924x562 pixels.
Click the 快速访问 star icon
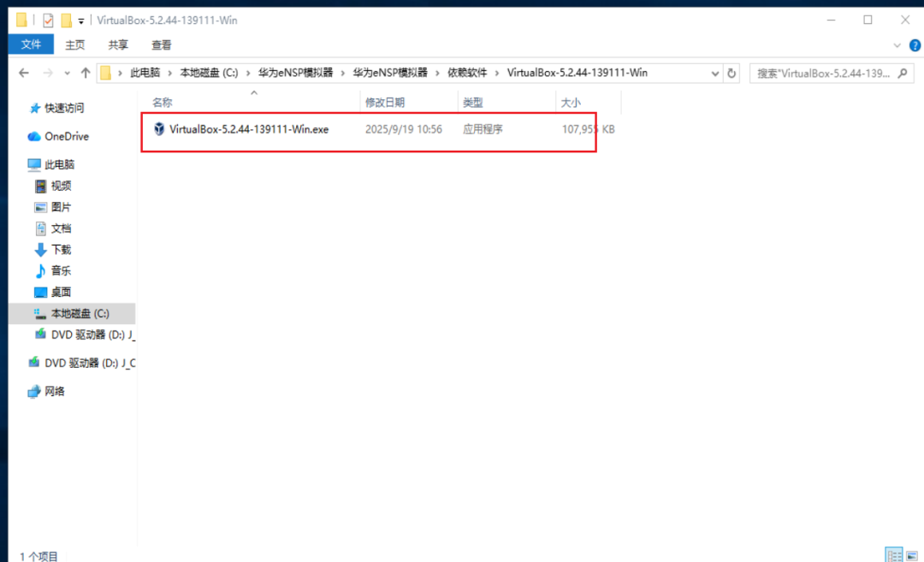coord(35,108)
